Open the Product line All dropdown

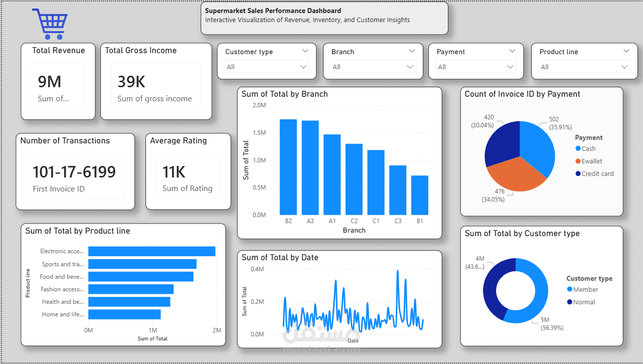tap(584, 67)
